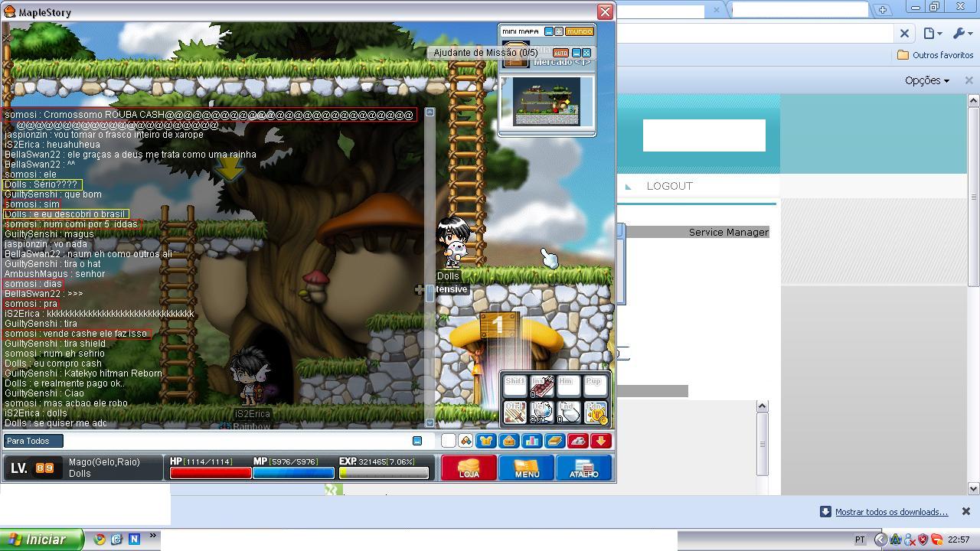Launch Internet Explorer from quick launch
The height and width of the screenshot is (551, 980).
116,540
